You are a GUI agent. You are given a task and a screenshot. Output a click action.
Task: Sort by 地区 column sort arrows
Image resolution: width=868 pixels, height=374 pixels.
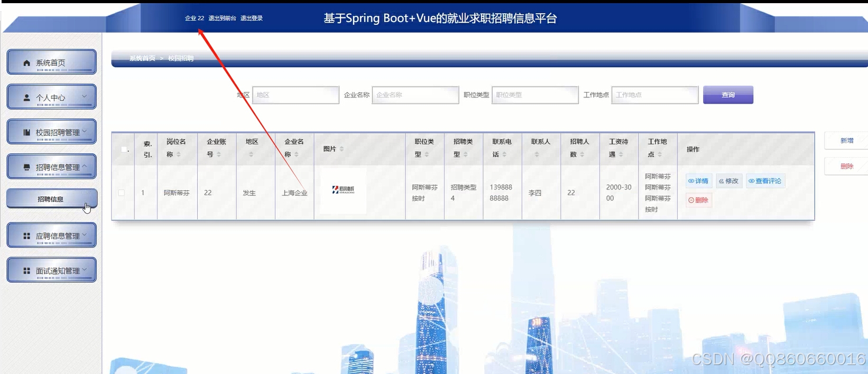[251, 154]
